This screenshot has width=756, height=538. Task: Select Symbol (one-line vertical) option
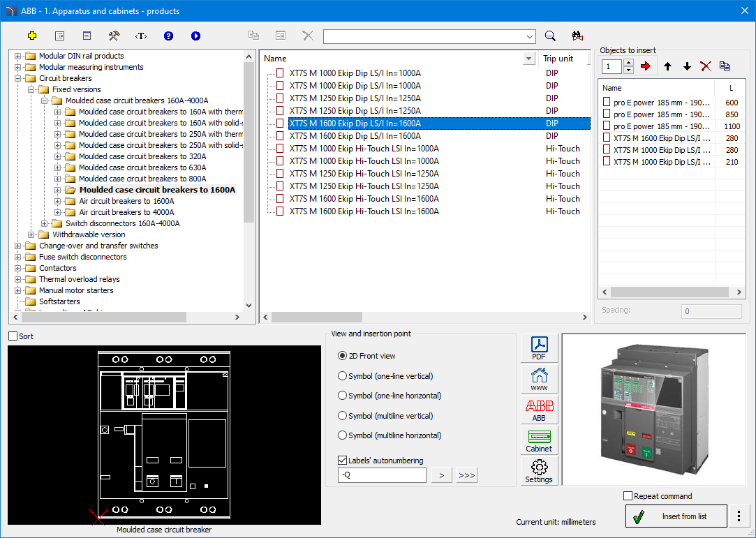[386, 375]
